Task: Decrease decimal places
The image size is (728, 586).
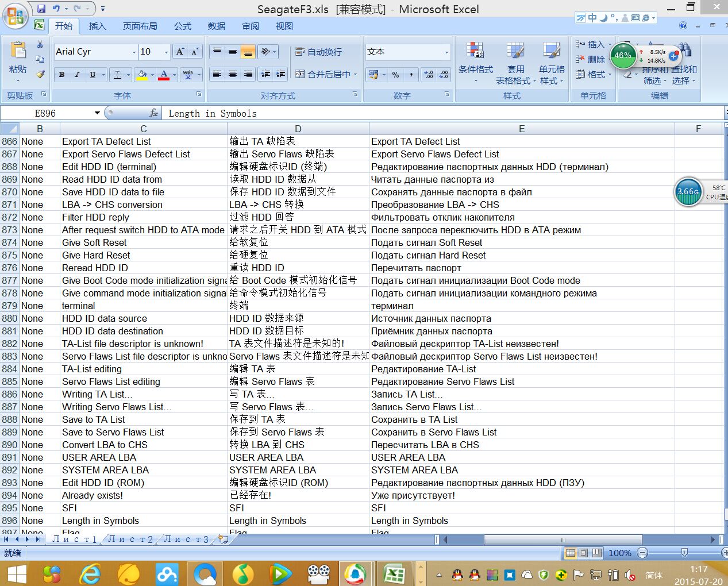Action: 444,75
